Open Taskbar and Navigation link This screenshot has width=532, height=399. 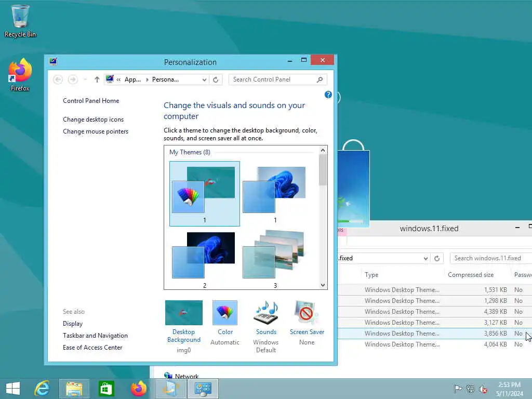click(x=95, y=335)
